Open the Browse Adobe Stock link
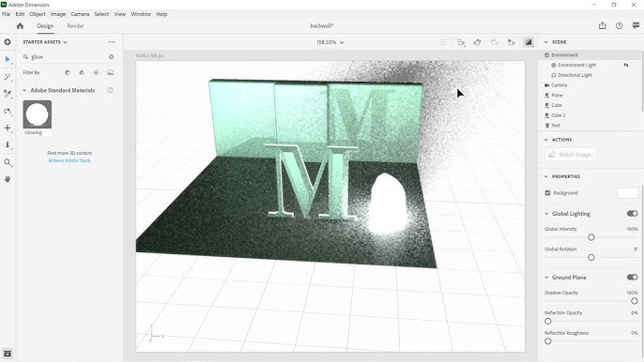Screen dimensions: 644x362 [69, 160]
